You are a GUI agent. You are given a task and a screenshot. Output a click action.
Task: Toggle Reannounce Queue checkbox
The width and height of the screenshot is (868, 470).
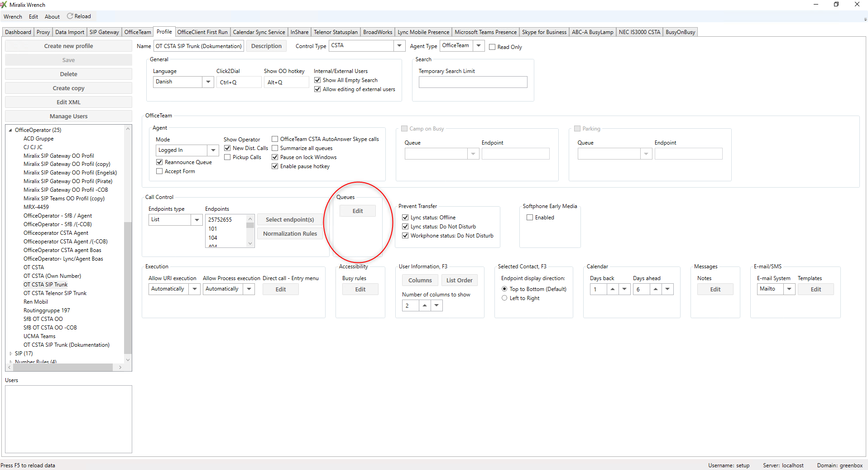point(159,162)
